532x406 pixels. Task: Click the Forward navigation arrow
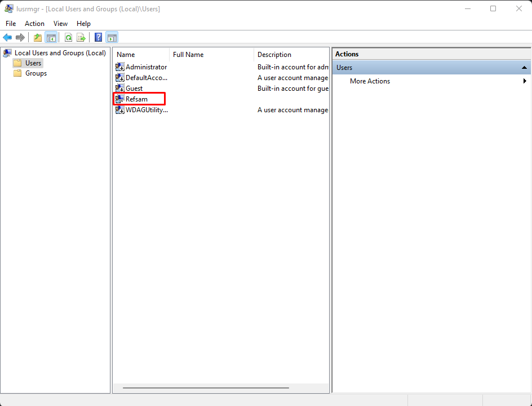tap(21, 37)
